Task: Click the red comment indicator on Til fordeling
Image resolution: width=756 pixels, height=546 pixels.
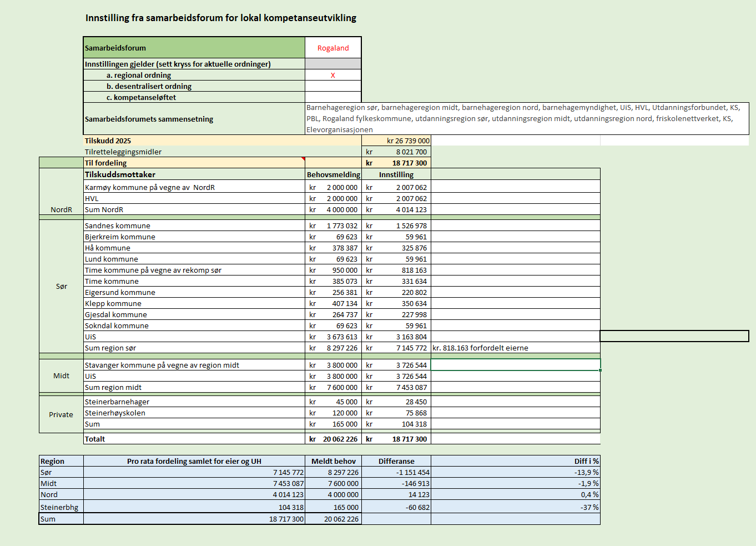Action: click(x=303, y=159)
